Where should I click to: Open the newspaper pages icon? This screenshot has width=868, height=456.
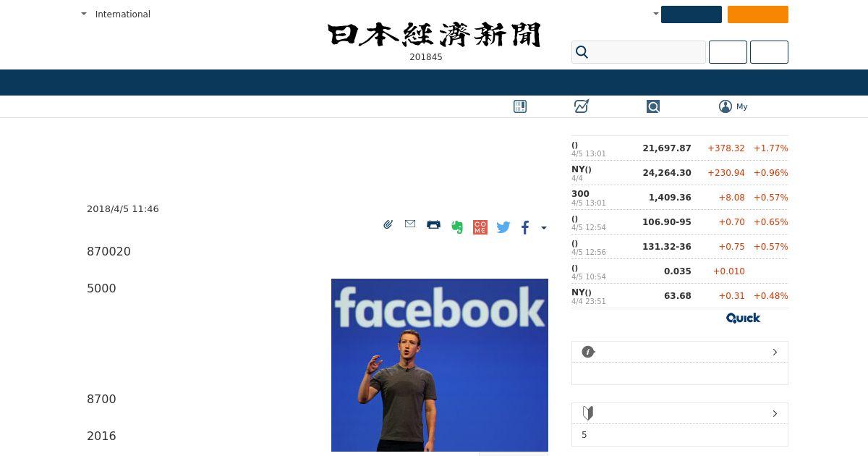[x=520, y=106]
